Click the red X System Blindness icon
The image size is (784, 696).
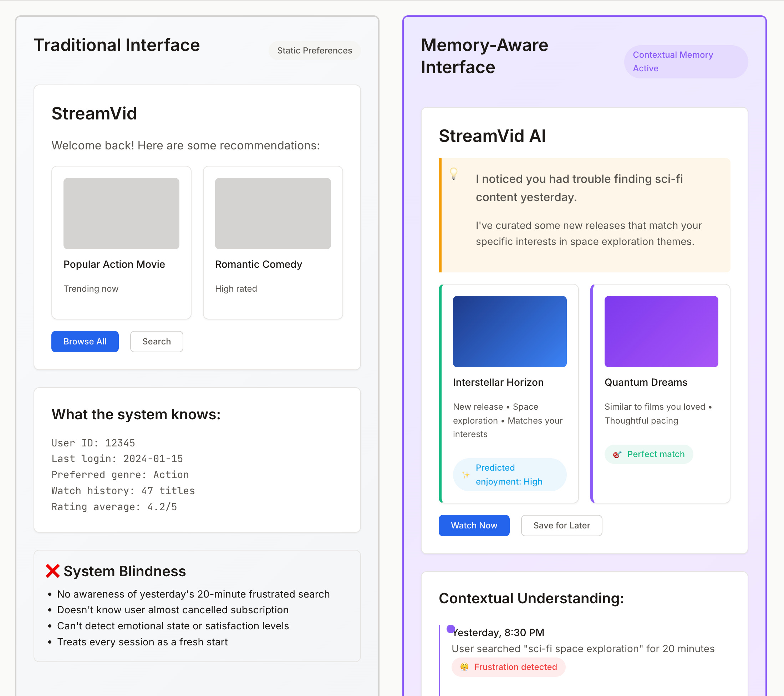pos(52,571)
